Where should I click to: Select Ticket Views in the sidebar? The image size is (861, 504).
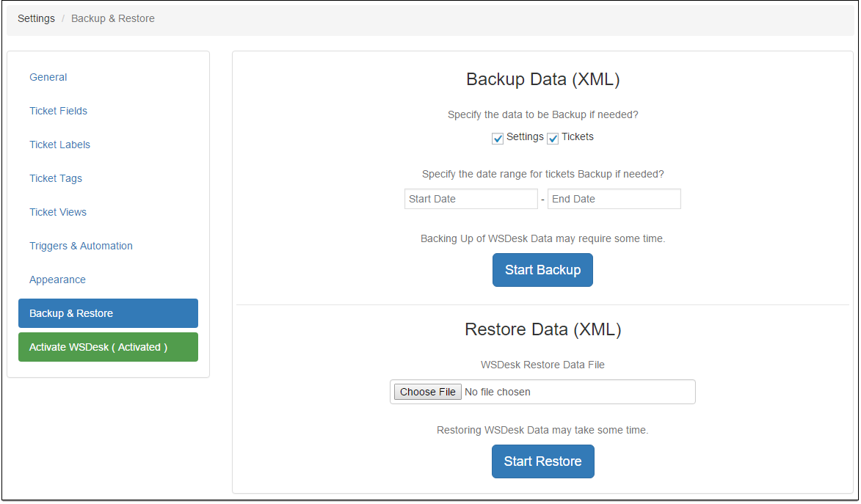(x=57, y=212)
